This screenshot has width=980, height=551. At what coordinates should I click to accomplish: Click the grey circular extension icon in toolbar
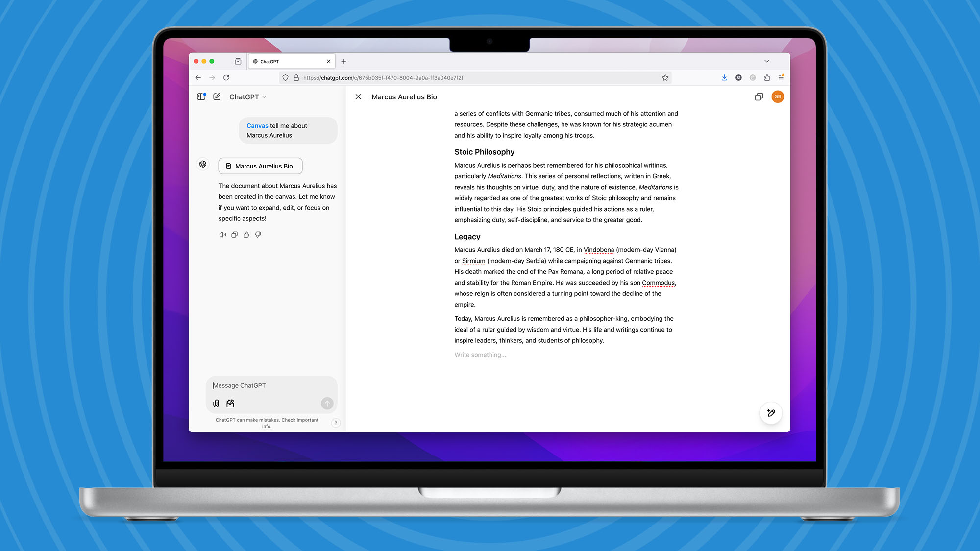[x=753, y=78]
